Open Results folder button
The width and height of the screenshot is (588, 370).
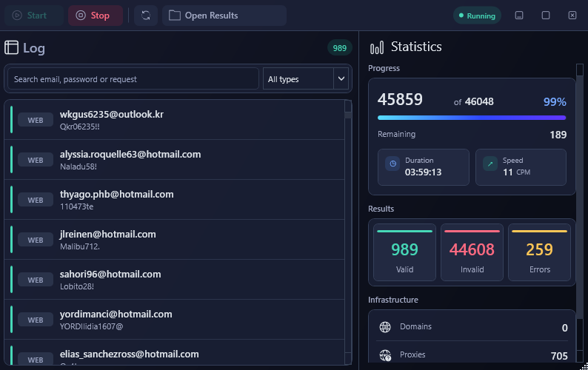pyautogui.click(x=224, y=16)
